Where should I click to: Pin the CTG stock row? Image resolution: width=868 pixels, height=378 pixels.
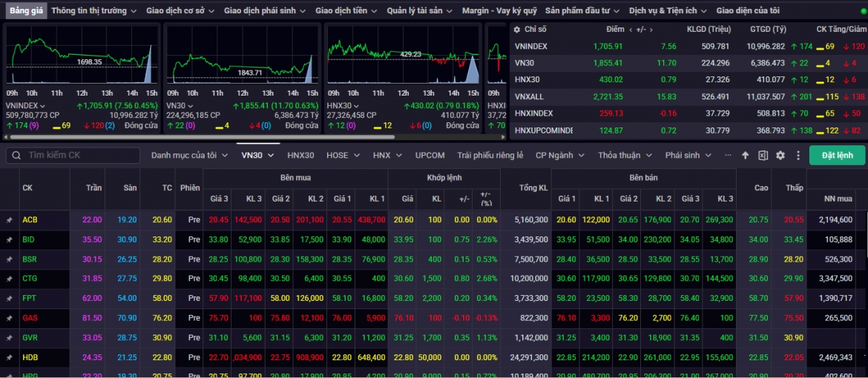click(9, 279)
